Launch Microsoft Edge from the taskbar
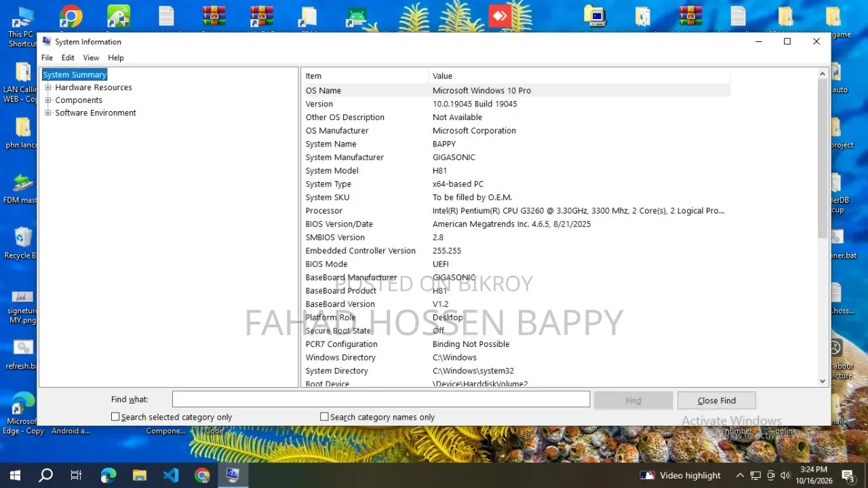This screenshot has height=488, width=868. [108, 475]
